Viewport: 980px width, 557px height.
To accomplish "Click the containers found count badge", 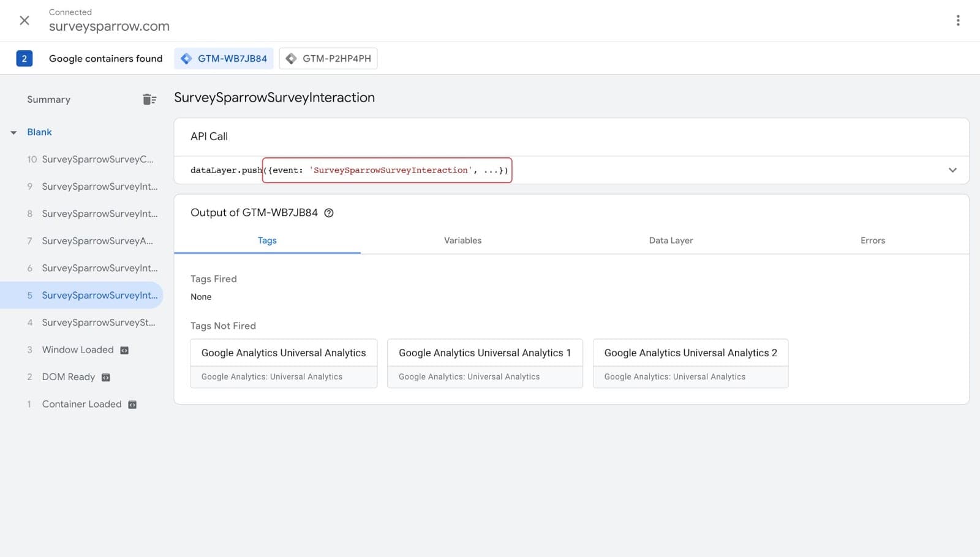I will coord(24,59).
